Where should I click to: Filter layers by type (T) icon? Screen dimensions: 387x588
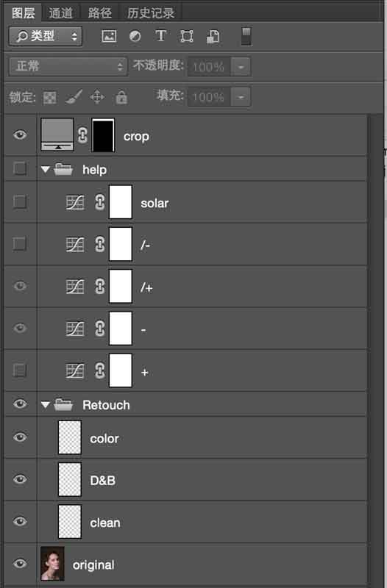tap(160, 36)
